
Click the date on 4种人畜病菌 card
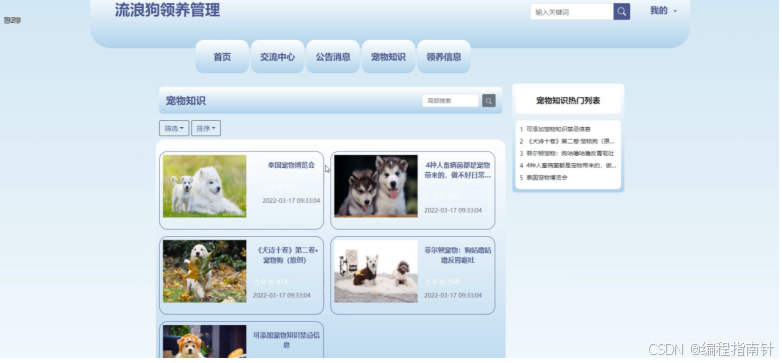tap(453, 210)
